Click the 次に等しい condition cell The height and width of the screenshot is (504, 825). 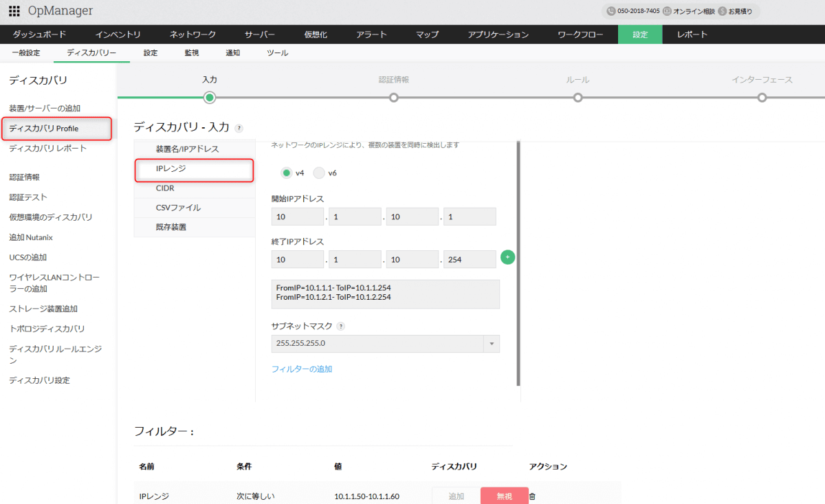[x=256, y=496]
